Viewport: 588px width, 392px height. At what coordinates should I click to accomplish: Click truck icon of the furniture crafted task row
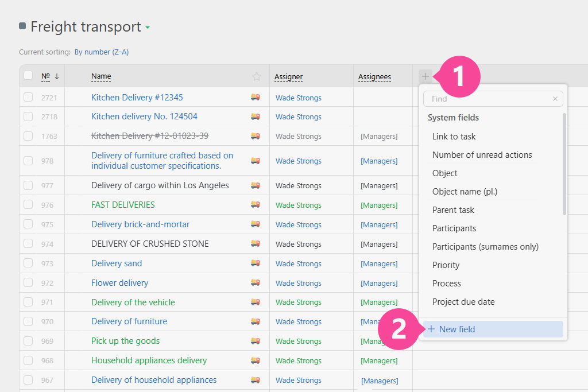coord(256,160)
